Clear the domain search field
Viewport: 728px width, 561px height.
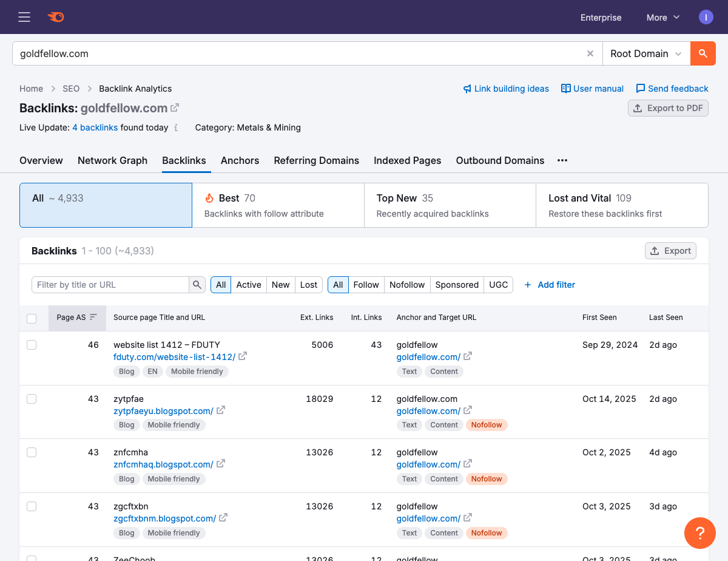tap(590, 53)
